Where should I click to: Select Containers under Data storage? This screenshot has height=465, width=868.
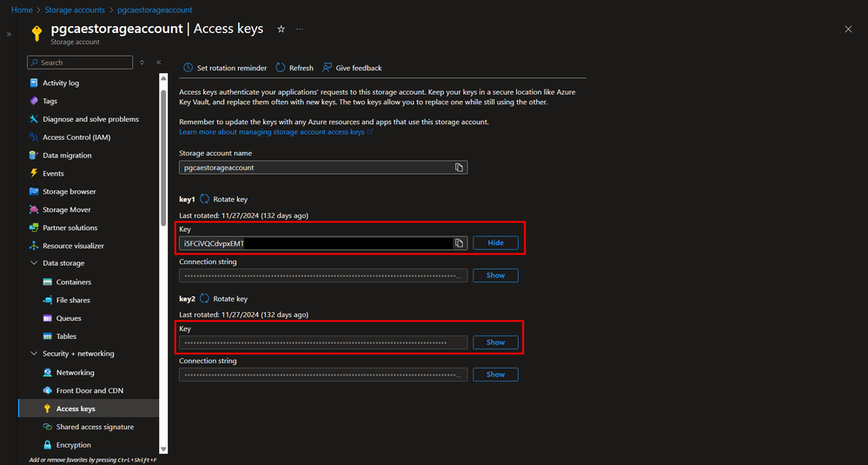click(74, 282)
